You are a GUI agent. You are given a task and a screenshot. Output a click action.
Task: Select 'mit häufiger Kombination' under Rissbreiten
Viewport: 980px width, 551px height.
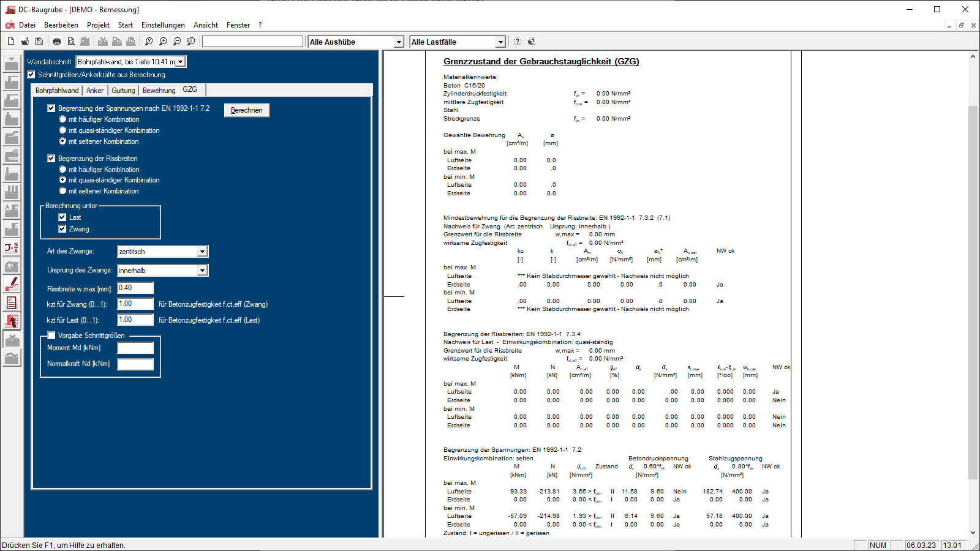(62, 170)
